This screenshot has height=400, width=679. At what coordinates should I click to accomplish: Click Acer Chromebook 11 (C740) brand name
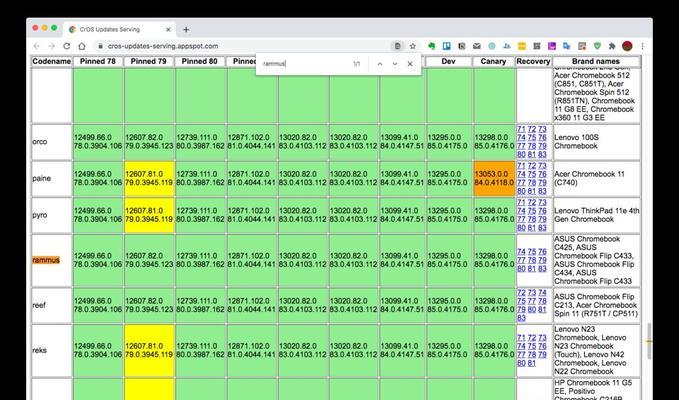(x=589, y=178)
